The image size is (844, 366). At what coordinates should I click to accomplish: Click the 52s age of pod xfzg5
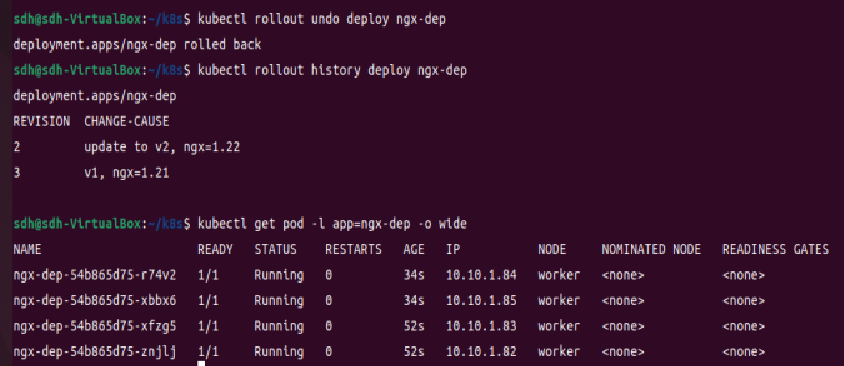(413, 326)
